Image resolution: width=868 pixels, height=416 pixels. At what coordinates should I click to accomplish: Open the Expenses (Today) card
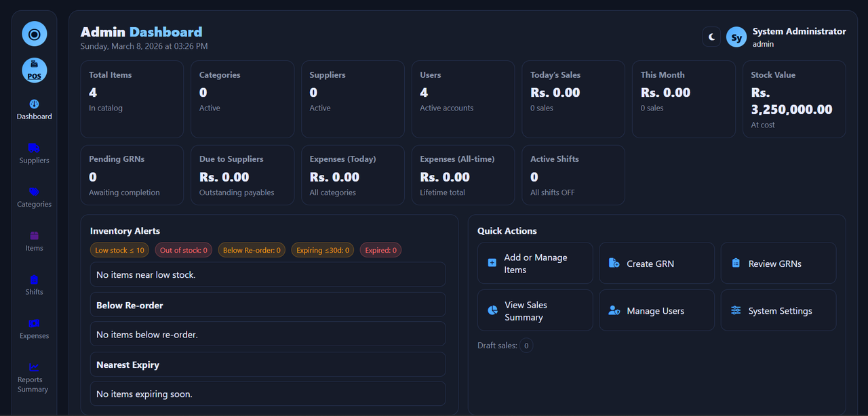(x=353, y=175)
